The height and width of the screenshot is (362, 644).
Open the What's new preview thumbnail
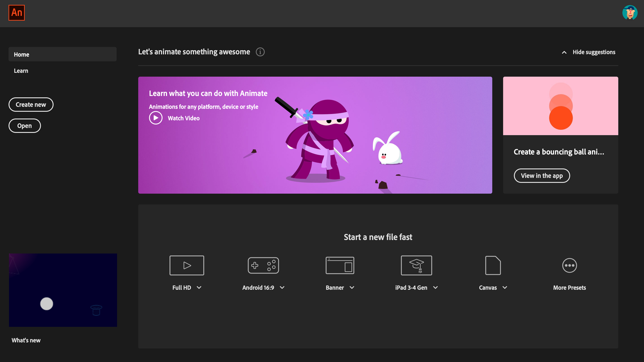(x=63, y=290)
